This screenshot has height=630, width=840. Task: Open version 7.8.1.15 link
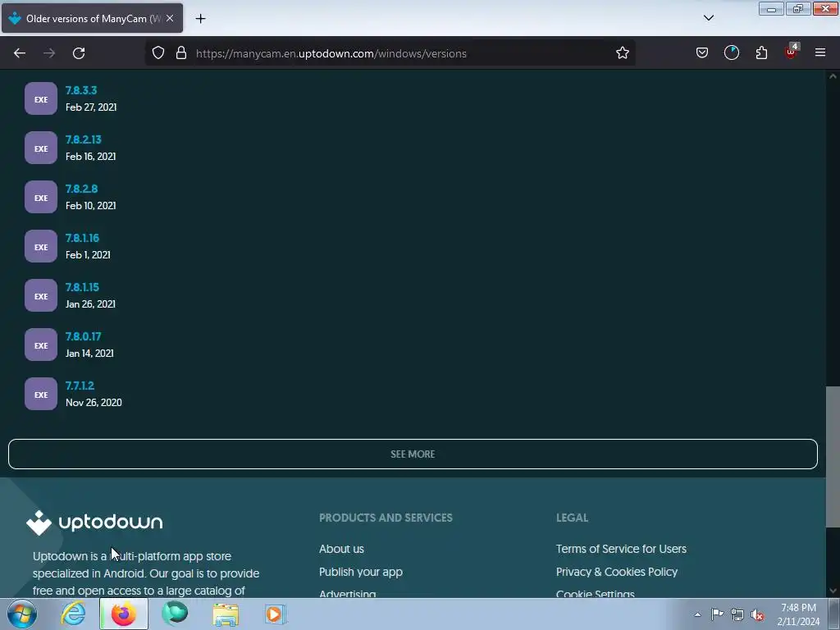(83, 287)
